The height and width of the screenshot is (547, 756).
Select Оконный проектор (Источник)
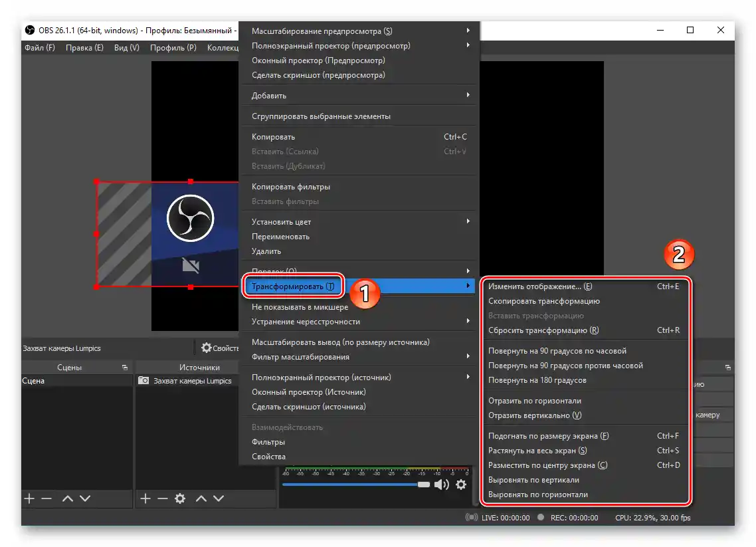coord(359,392)
